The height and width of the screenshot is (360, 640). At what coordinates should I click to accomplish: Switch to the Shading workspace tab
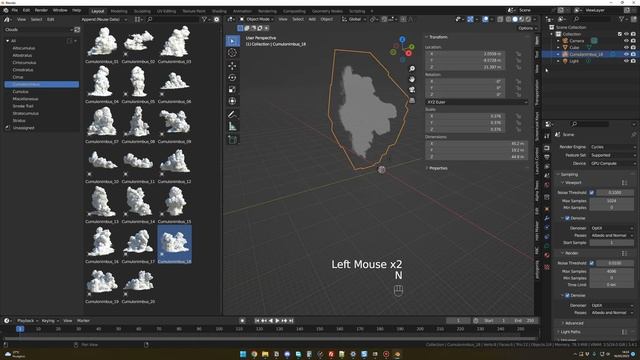(219, 11)
